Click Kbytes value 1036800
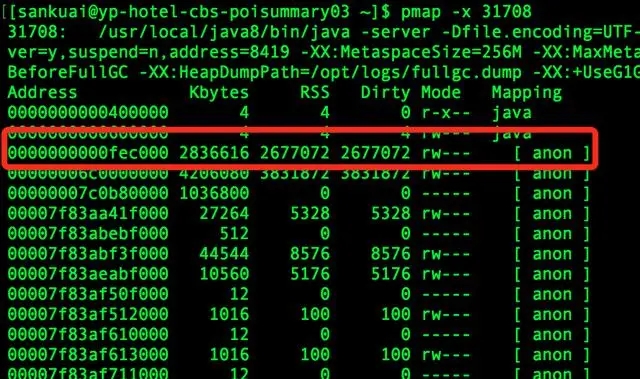640x379 pixels. pos(214,193)
